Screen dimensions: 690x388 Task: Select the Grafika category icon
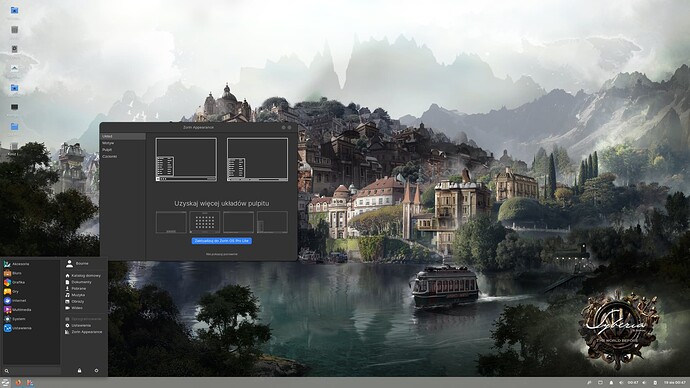pos(7,282)
